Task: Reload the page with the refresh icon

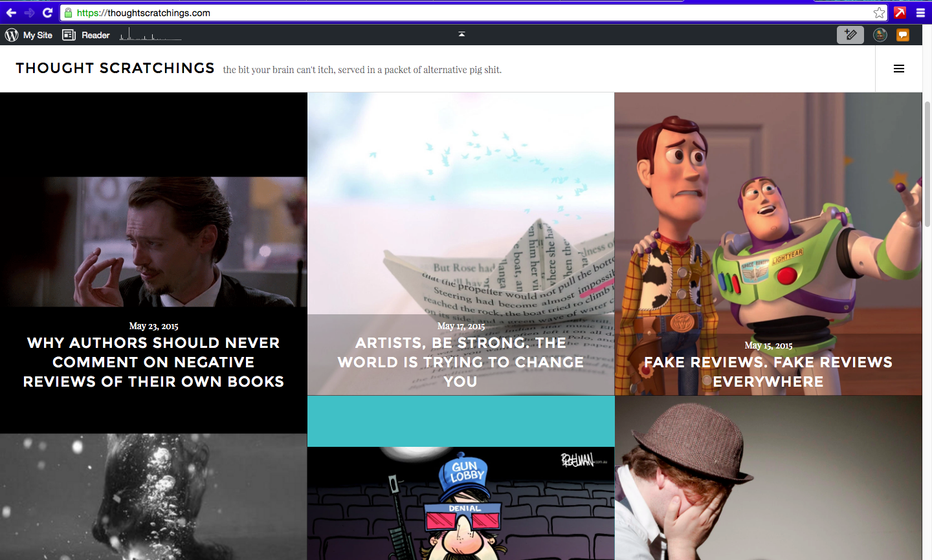Action: pyautogui.click(x=47, y=13)
